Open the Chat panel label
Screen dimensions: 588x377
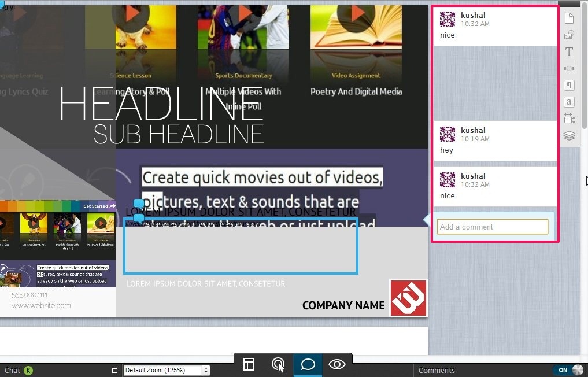12,371
